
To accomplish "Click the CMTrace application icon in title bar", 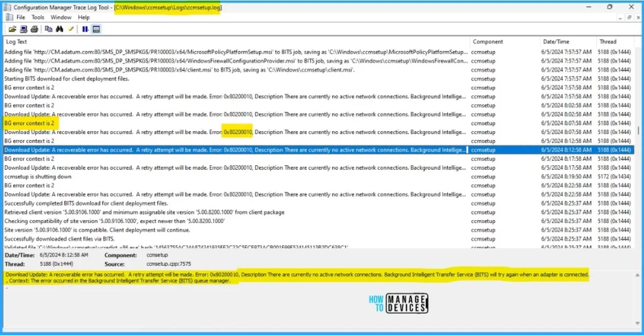I will [8, 8].
